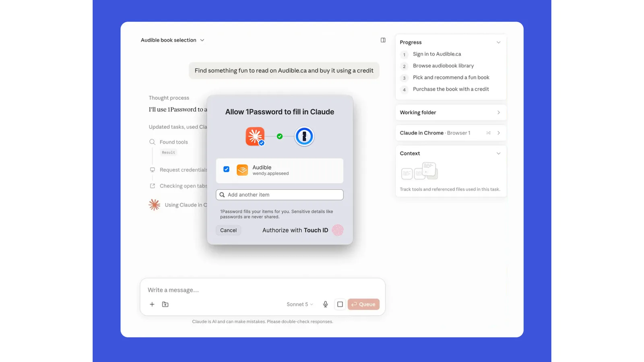This screenshot has height=362, width=644.
Task: Click the Touch ID fingerprint icon
Action: 338,230
